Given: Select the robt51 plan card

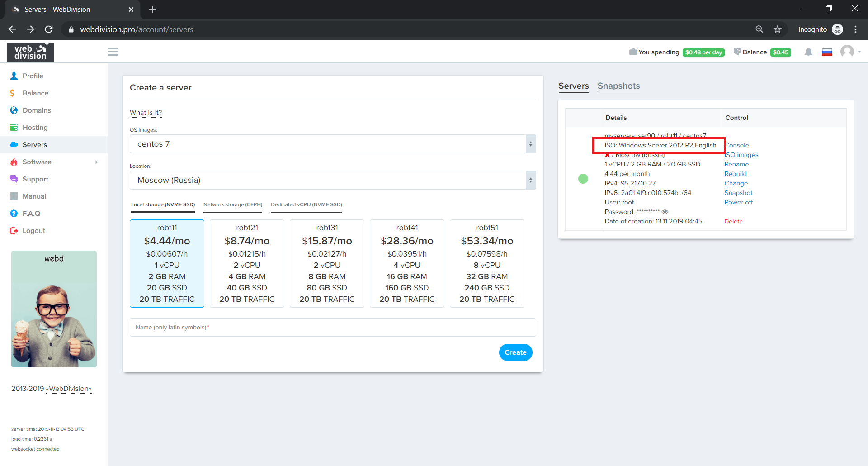Looking at the screenshot, I should (x=487, y=263).
